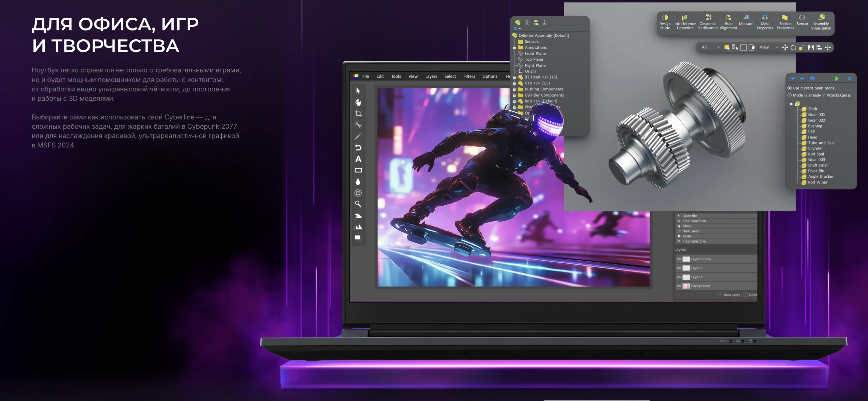This screenshot has width=868, height=401.
Task: Open the Layers menu in menu bar
Action: [431, 76]
